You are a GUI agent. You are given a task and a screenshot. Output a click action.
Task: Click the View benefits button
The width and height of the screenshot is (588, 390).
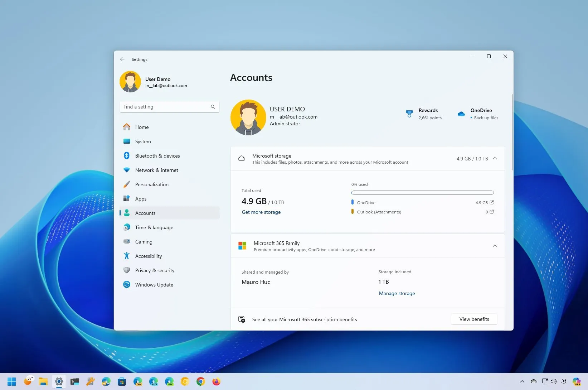474,319
